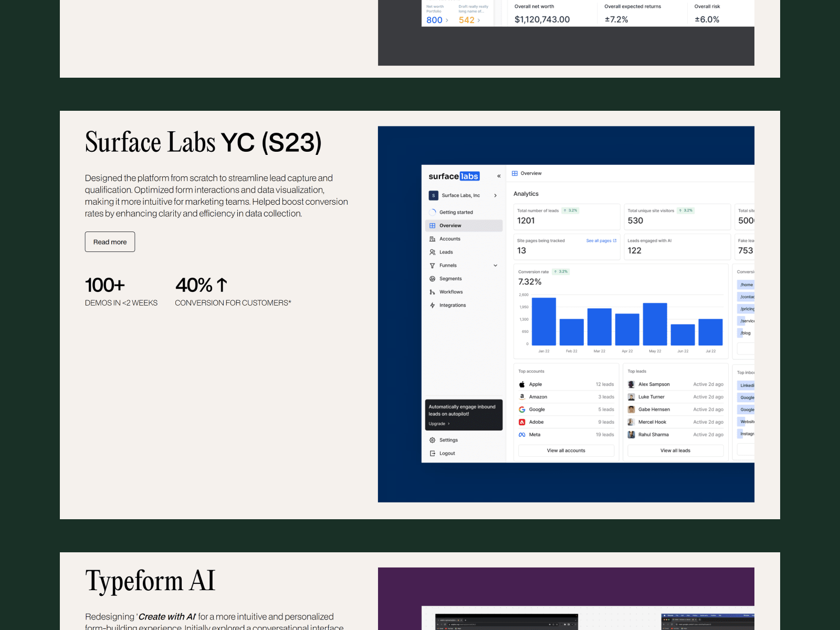840x630 pixels.
Task: Click the Total number of leads value 1201
Action: pos(526,220)
